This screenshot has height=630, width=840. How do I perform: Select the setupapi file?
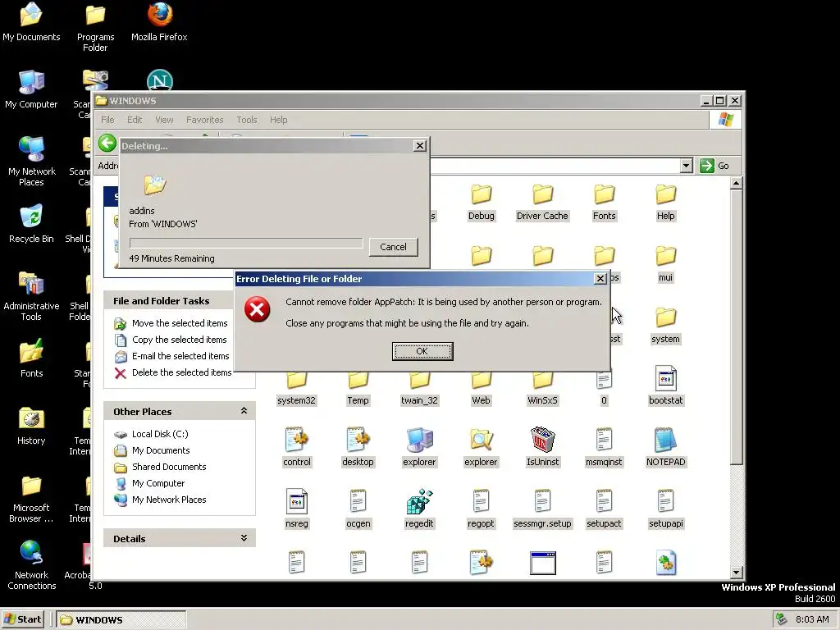665,509
